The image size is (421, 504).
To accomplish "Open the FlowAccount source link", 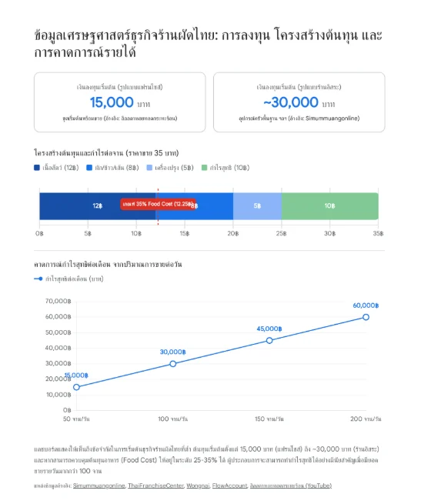I will [229, 486].
